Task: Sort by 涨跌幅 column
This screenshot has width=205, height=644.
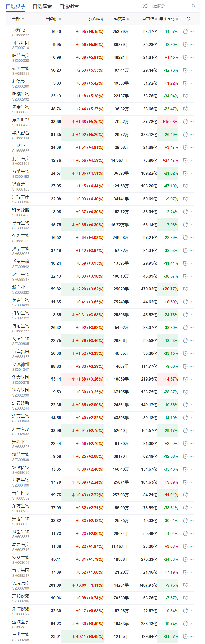Action: click(x=96, y=19)
